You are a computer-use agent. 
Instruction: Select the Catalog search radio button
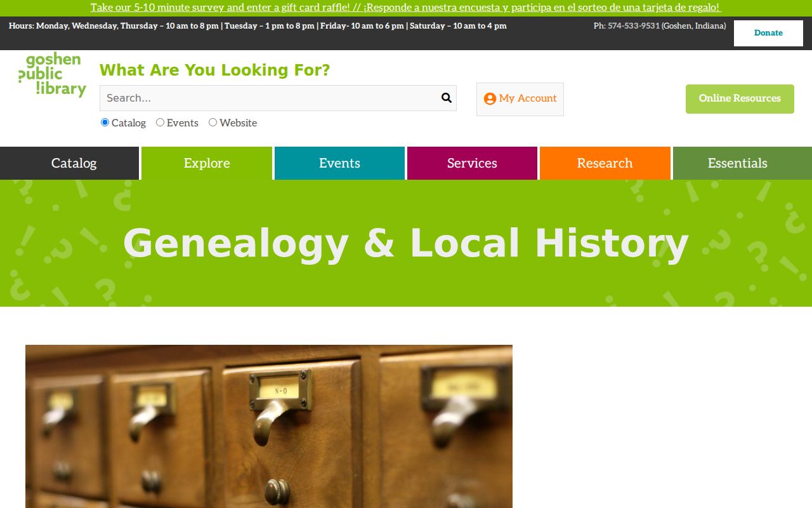click(105, 122)
